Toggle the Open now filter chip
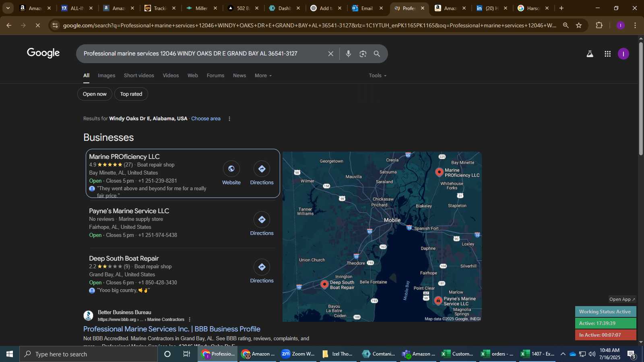 [x=95, y=94]
